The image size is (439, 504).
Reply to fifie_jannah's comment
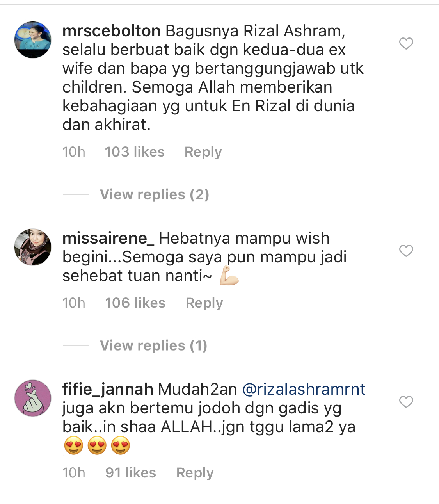(195, 473)
